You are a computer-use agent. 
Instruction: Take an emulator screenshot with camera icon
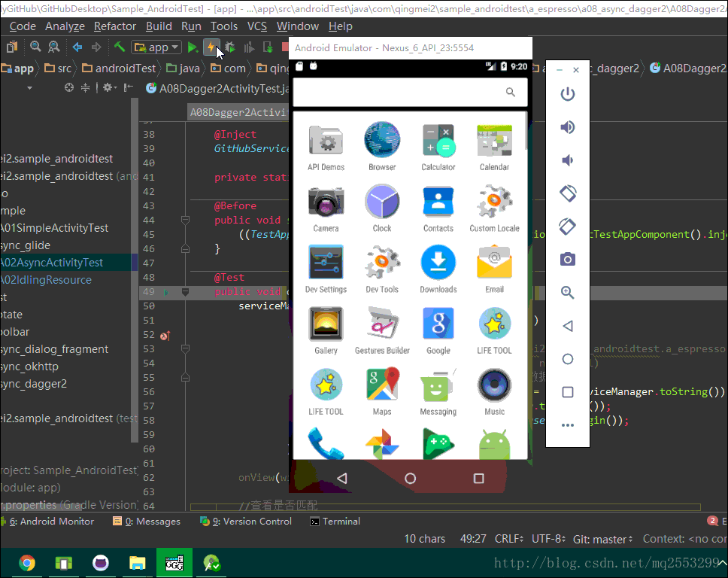point(567,259)
